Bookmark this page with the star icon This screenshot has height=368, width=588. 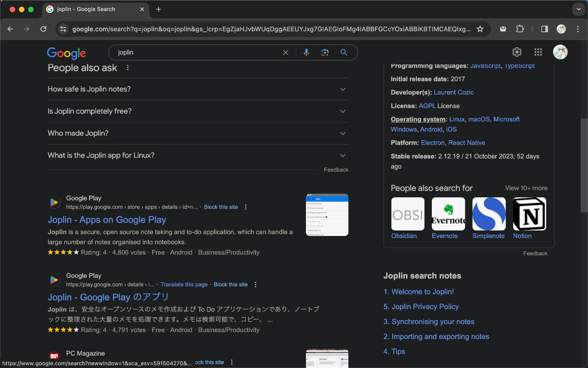480,29
